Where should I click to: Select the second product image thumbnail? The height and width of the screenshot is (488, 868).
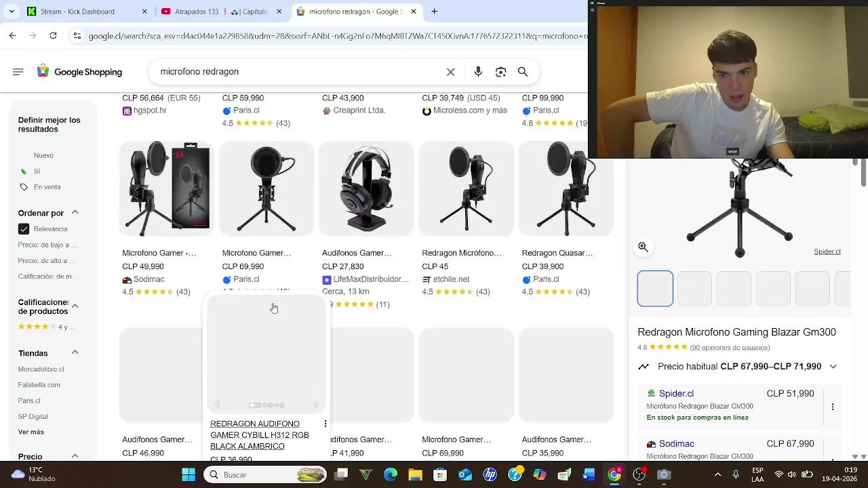[694, 289]
